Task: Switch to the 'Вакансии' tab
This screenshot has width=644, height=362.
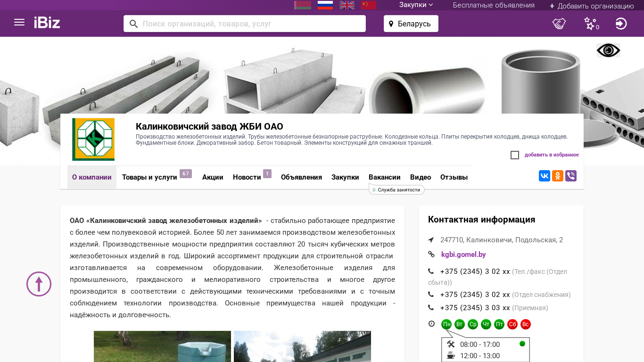Action: (384, 177)
